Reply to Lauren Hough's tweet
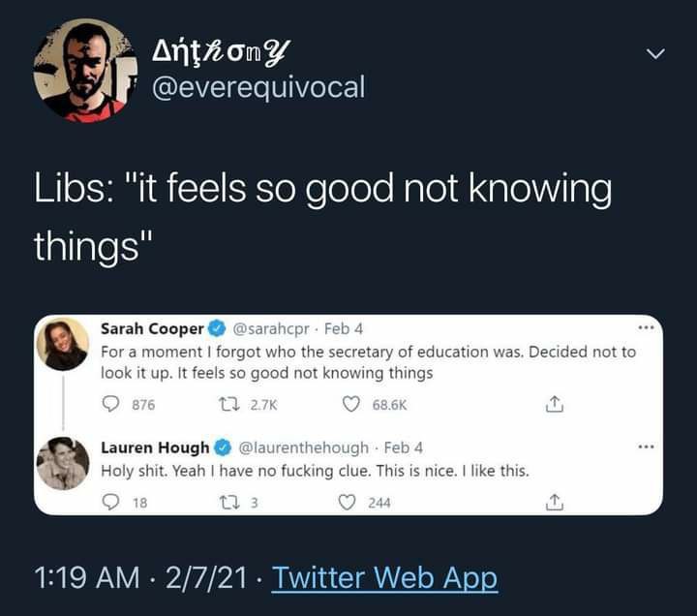This screenshot has width=697, height=616. click(110, 502)
